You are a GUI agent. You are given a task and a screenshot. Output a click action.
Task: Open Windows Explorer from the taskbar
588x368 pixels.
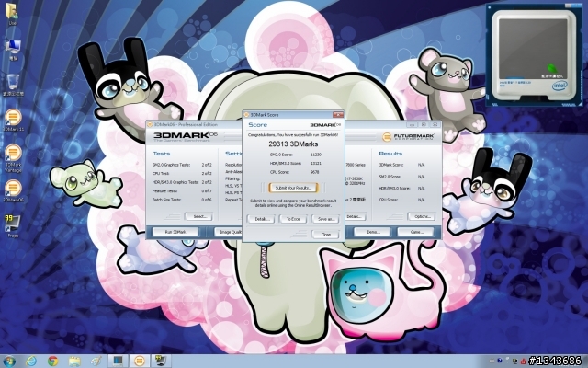(74, 362)
